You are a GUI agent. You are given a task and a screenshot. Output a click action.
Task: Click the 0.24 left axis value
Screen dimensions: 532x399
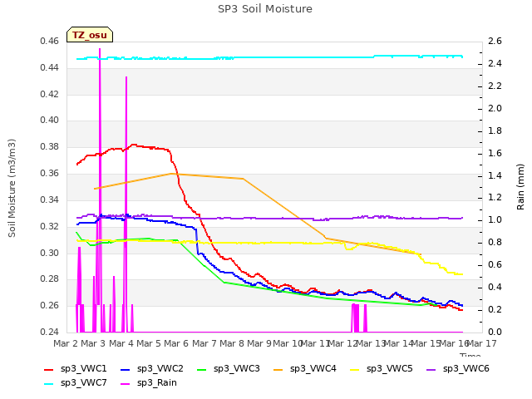(x=50, y=332)
